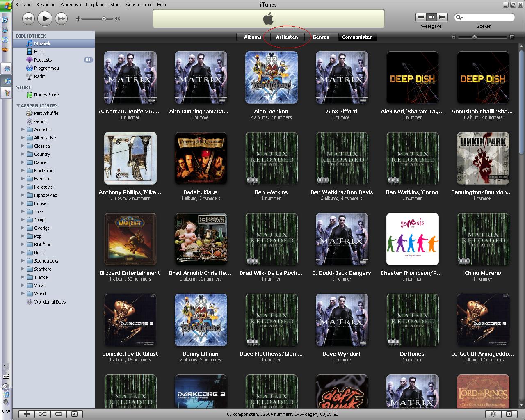
Task: Open the Wonderful Days smart playlist
Action: pyautogui.click(x=54, y=302)
